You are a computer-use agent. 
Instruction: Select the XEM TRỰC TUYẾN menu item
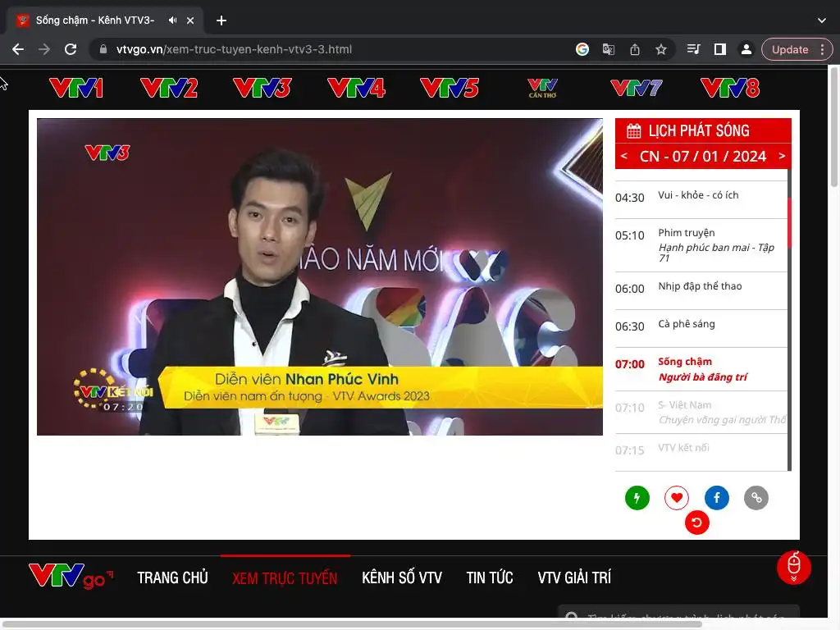pos(285,577)
